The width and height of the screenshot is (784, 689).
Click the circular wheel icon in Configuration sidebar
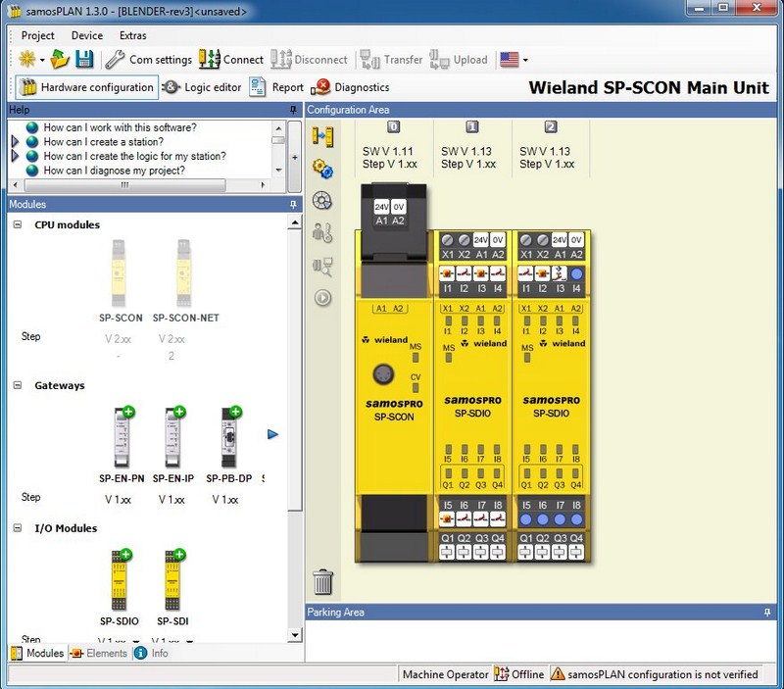(322, 201)
